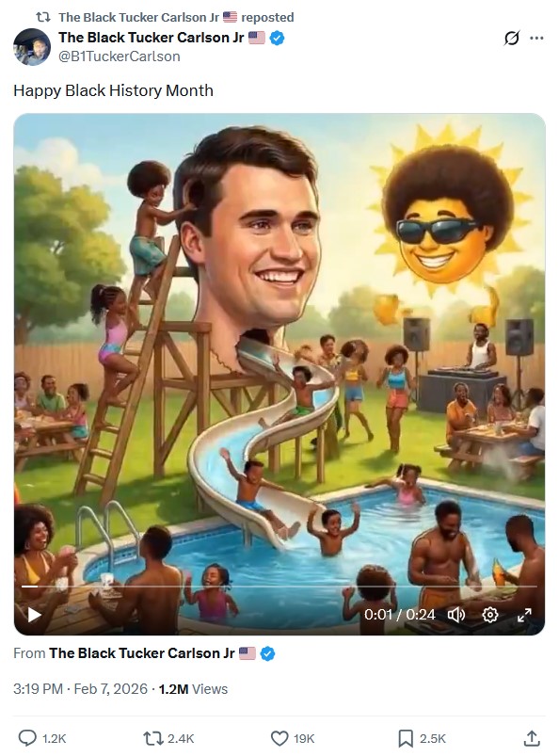Repost this post via retweet icon
Image resolution: width=559 pixels, height=756 pixels.
[152, 738]
